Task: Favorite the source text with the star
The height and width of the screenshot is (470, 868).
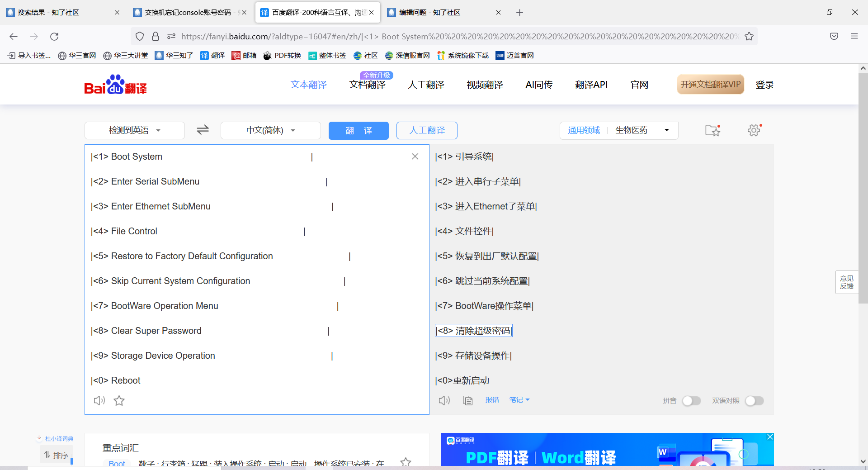Action: coord(119,400)
